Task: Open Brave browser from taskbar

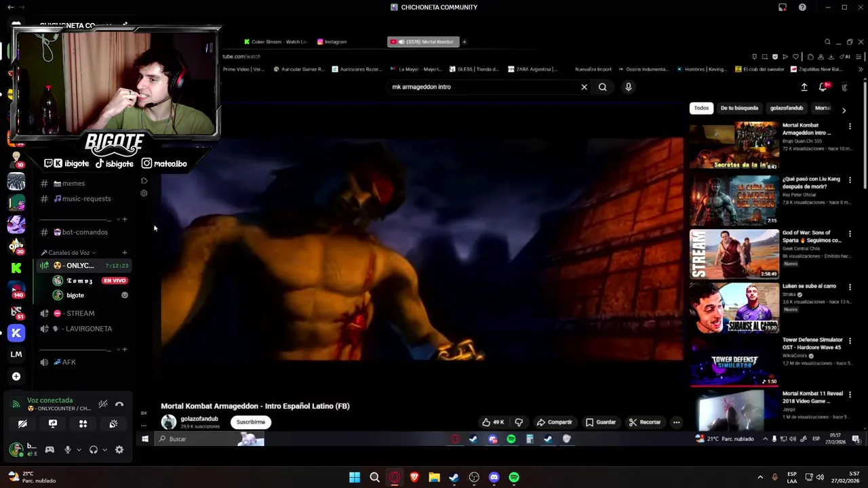Action: click(414, 477)
